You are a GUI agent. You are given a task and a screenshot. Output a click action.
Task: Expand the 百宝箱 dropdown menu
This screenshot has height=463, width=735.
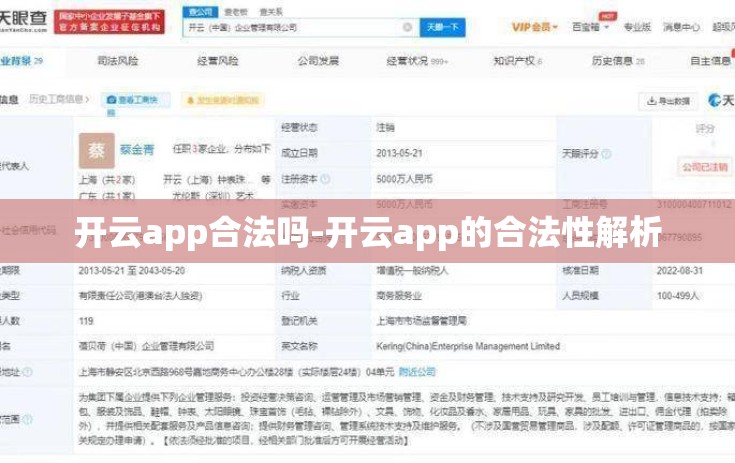[591, 27]
